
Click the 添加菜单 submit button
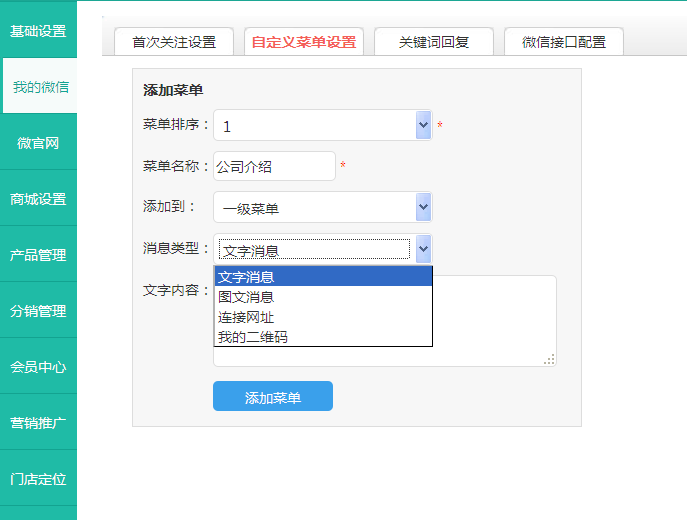pos(273,397)
